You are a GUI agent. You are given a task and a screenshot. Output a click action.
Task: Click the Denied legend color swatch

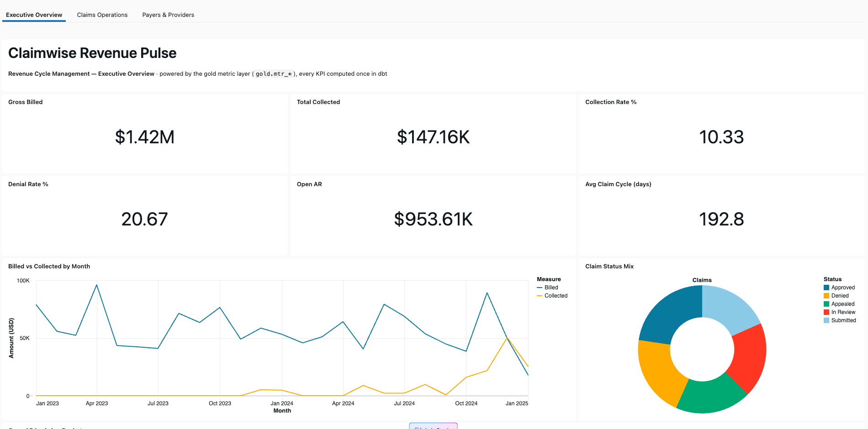[x=826, y=296]
